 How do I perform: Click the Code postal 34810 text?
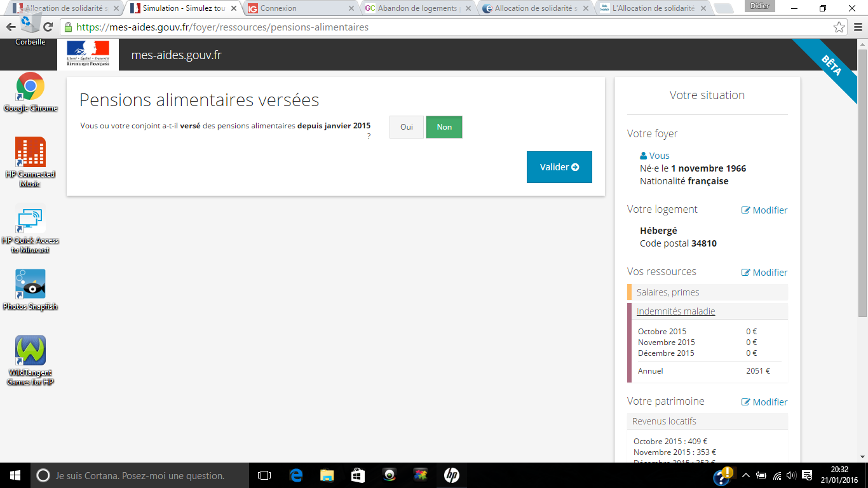coord(678,243)
